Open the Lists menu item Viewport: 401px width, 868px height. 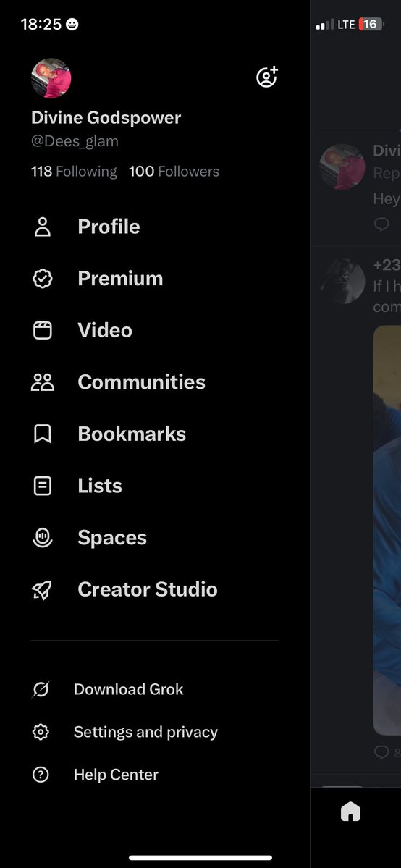100,486
